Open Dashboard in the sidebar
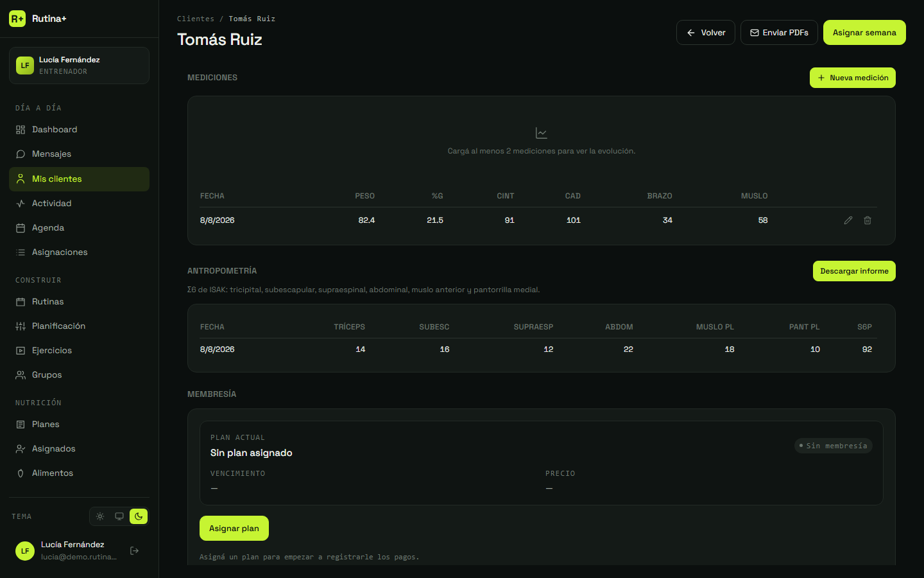The width and height of the screenshot is (924, 578). pyautogui.click(x=79, y=130)
